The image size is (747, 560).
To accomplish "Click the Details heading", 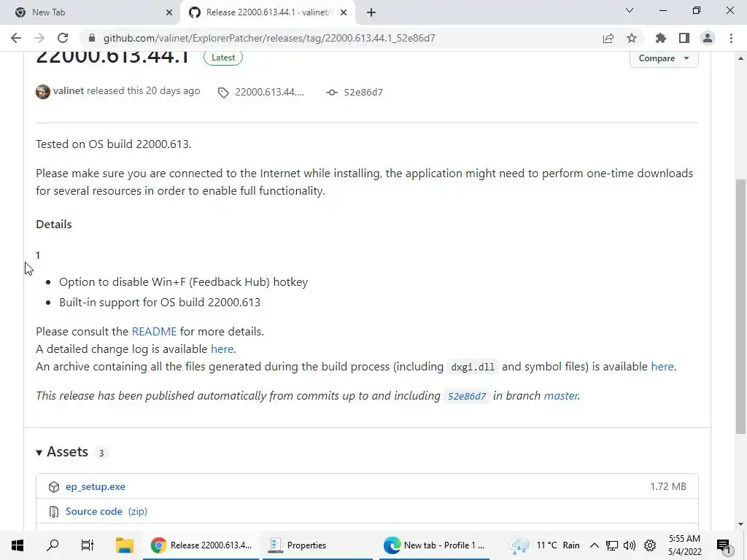I will [x=54, y=225].
